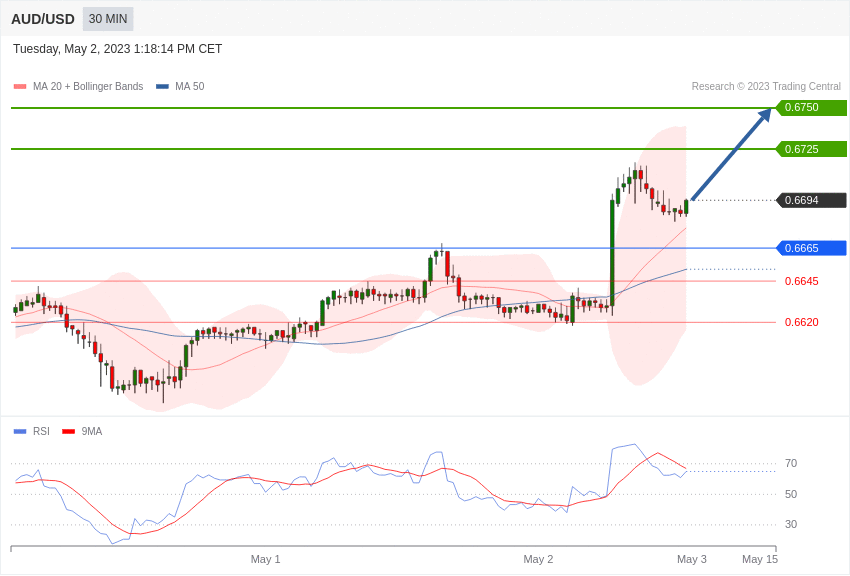
Task: Click the 0.6725 green resistance price tag
Action: tap(811, 149)
